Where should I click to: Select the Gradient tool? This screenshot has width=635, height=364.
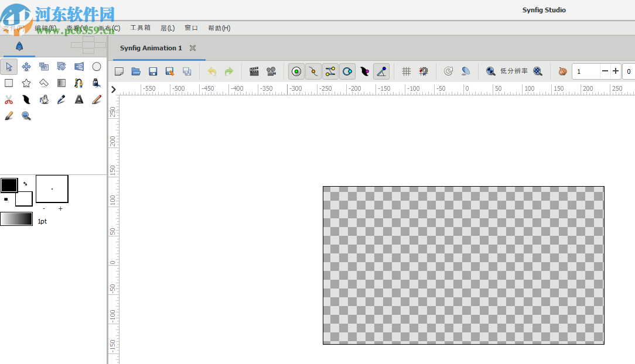61,83
